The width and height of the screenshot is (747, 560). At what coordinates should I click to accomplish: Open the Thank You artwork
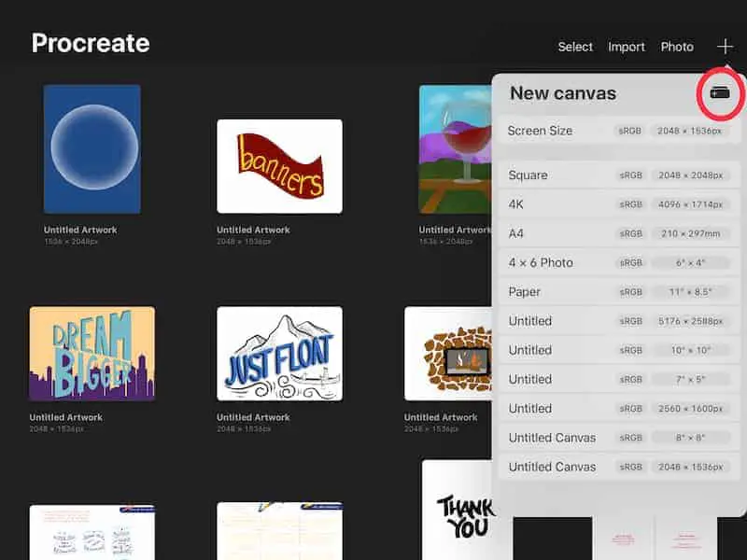click(x=458, y=510)
